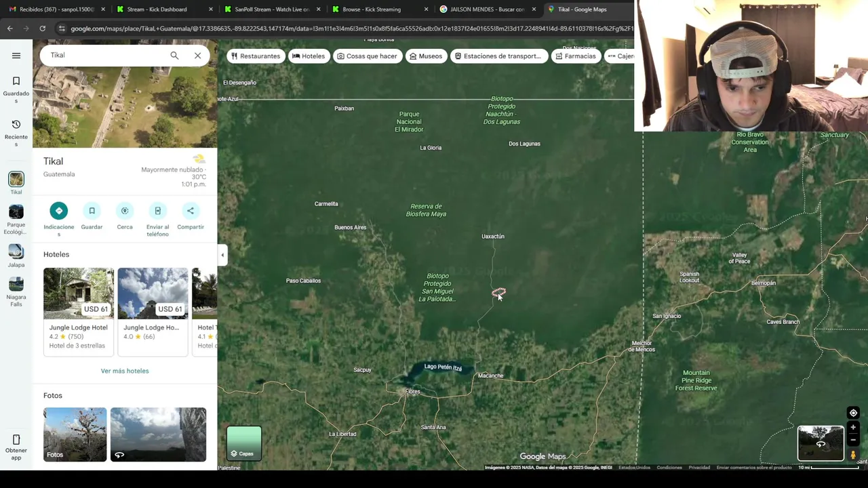The image size is (868, 488).
Task: Click the Condiciones footer link
Action: coord(669,468)
